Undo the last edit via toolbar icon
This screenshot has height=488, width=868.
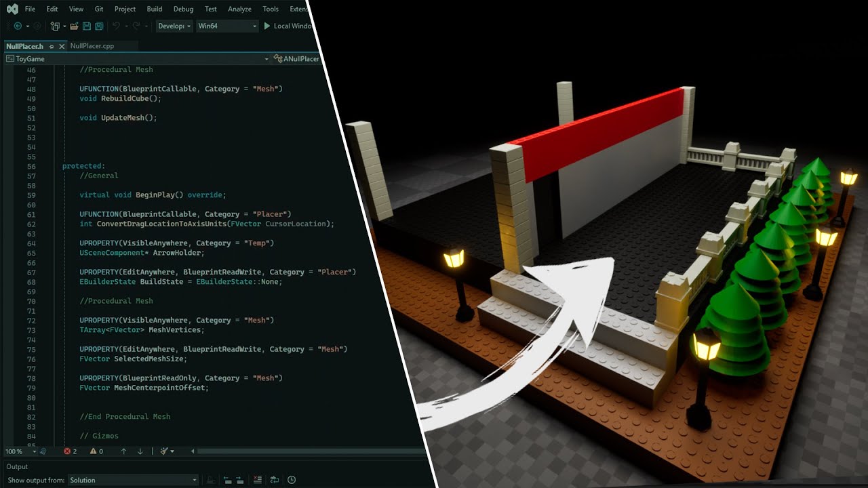(x=116, y=26)
